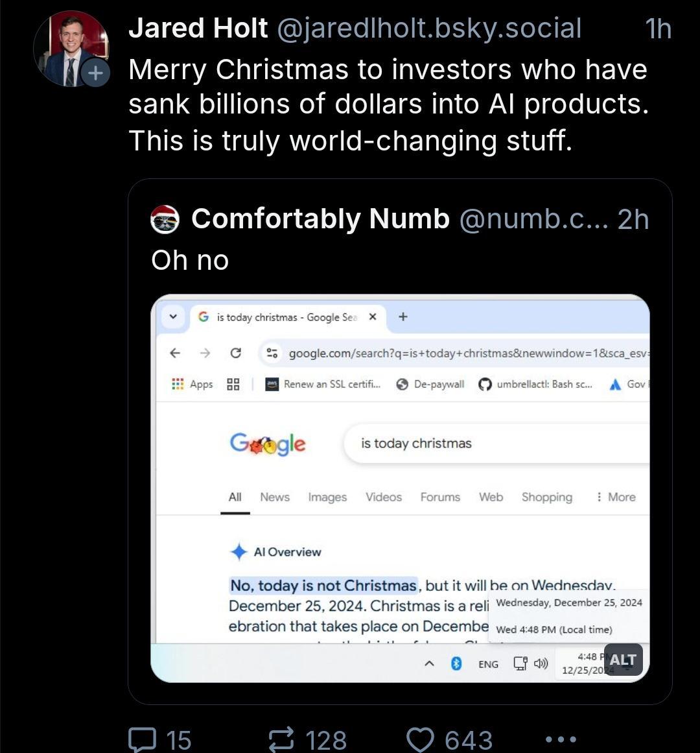Switch to the News search tab
This screenshot has width=700, height=753.
coord(275,497)
